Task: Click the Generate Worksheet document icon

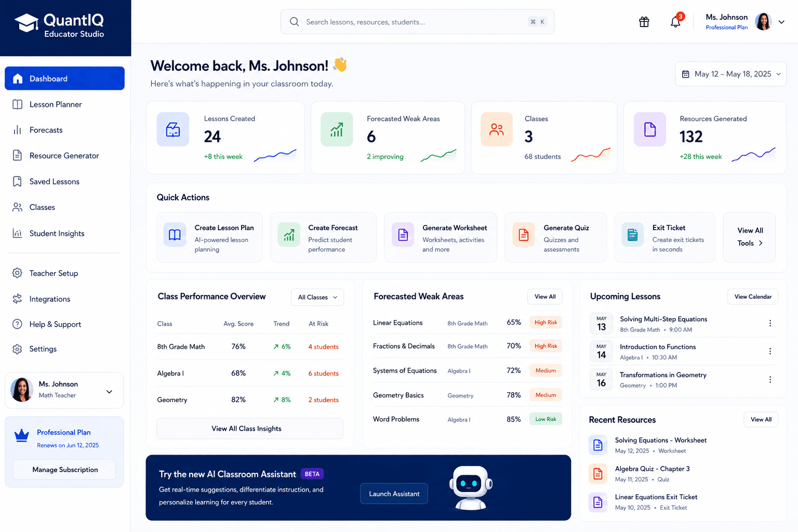Action: [x=403, y=235]
